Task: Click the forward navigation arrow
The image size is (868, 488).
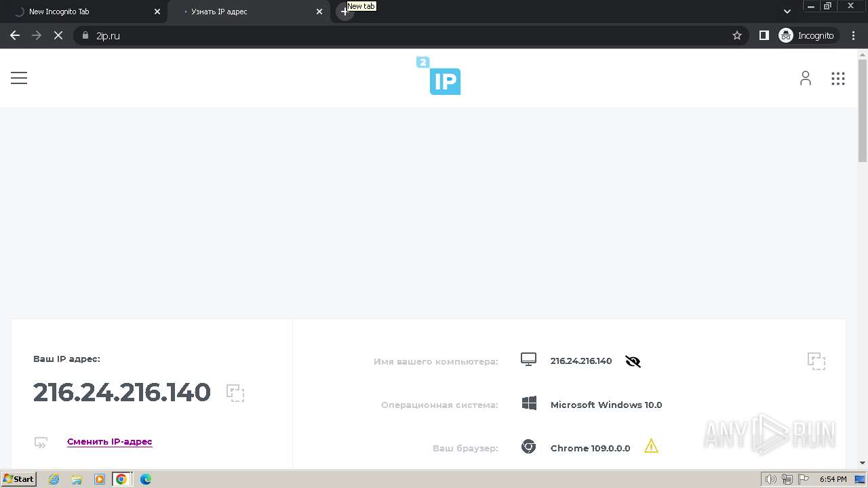Action: click(x=37, y=35)
